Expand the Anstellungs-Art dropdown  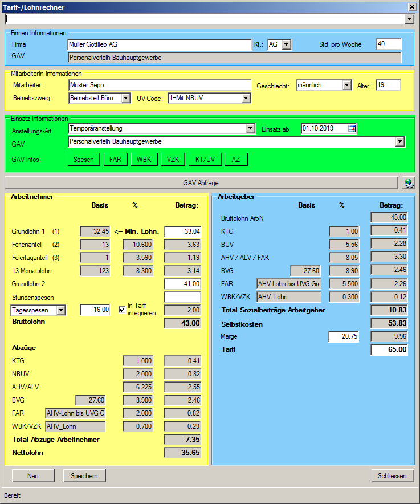point(251,129)
